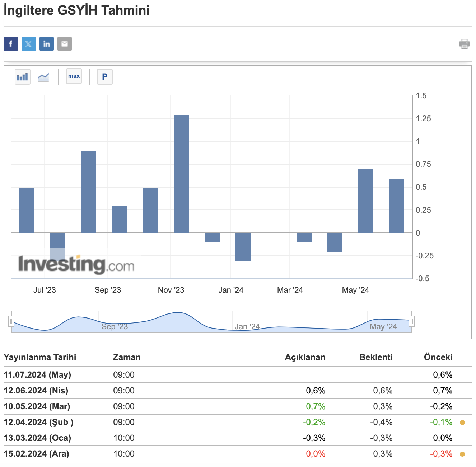
Task: Click the Beklenti column header
Action: point(376,357)
